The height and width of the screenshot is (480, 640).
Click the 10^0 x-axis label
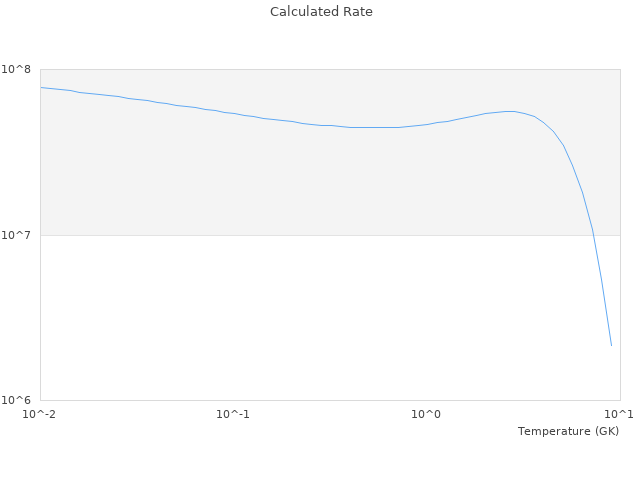(427, 415)
